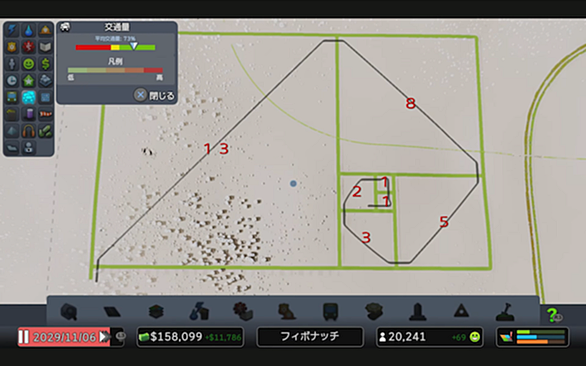Viewport: 586px width, 366px height.
Task: Click the game speed arrow after date
Action: click(104, 337)
